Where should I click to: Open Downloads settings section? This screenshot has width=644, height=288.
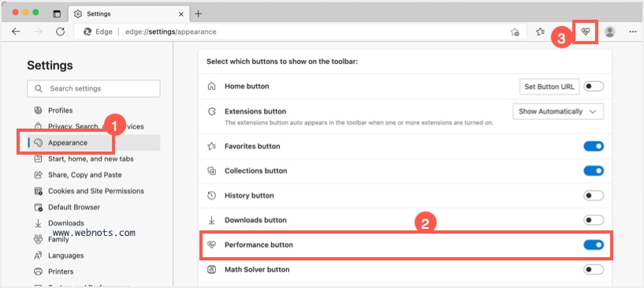click(x=65, y=223)
